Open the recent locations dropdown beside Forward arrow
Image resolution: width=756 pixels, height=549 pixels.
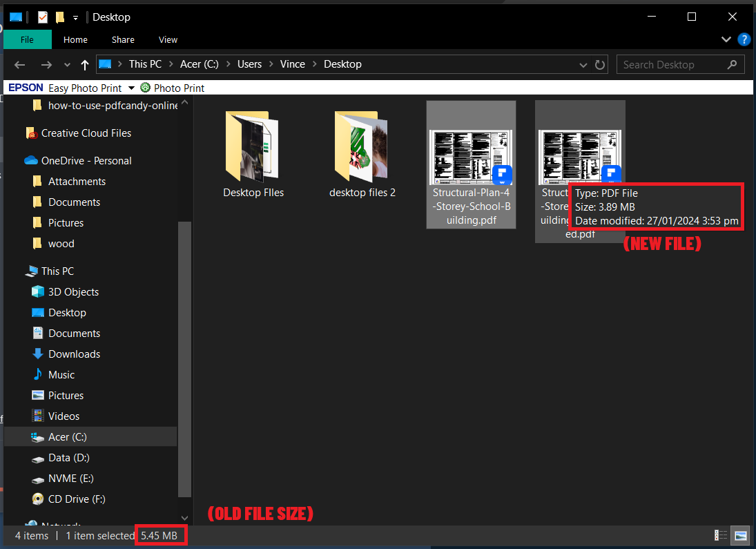pyautogui.click(x=66, y=64)
